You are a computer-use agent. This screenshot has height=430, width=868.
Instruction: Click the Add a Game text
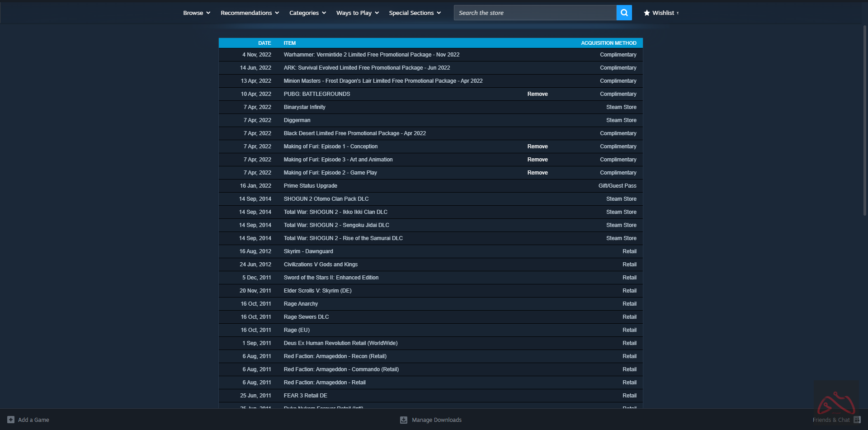tap(33, 420)
